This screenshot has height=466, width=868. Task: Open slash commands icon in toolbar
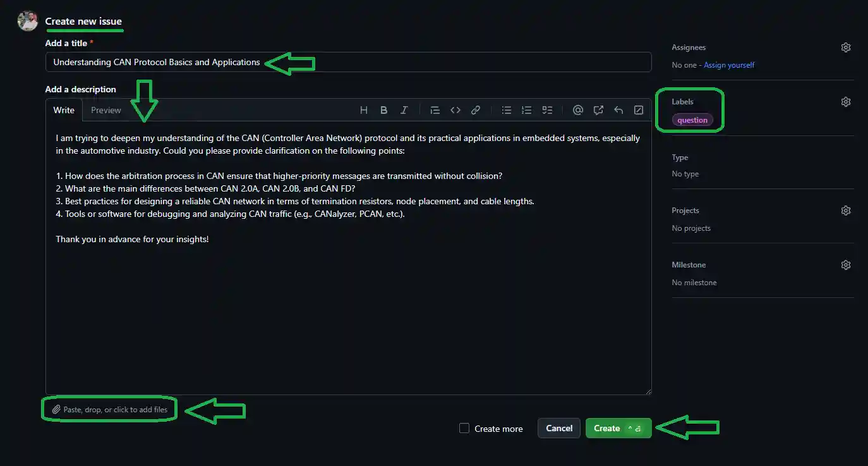click(639, 110)
